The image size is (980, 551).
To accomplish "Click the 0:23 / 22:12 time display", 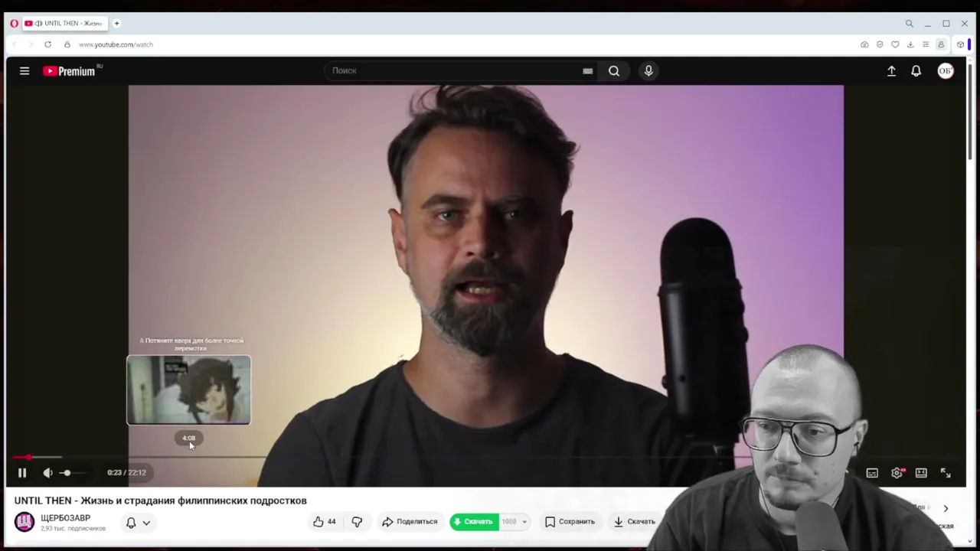I will point(126,473).
